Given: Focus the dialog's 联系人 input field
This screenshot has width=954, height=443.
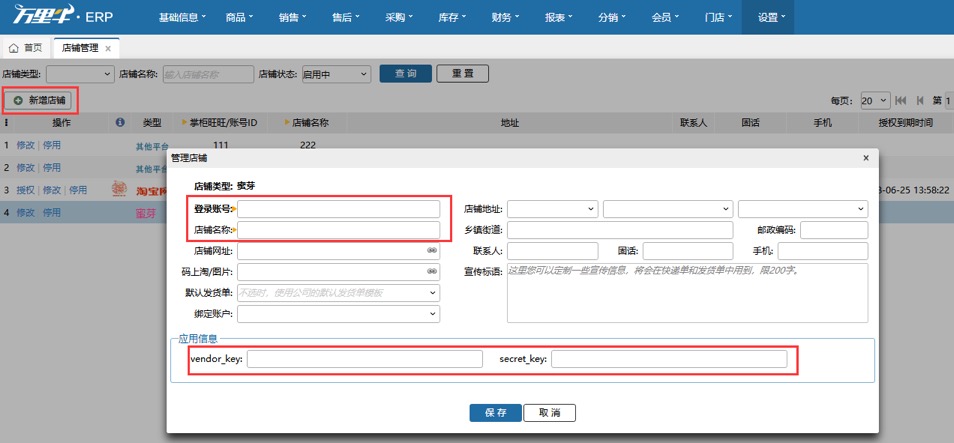Looking at the screenshot, I should pos(553,251).
